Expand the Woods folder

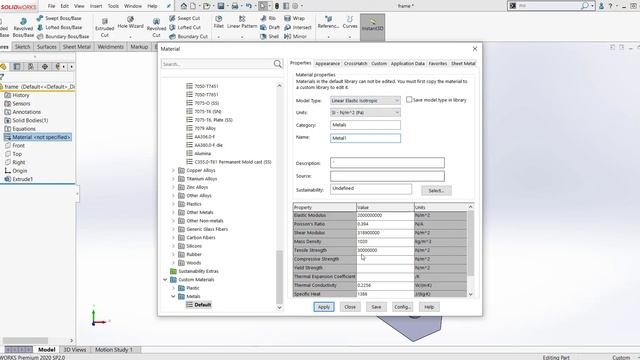point(173,263)
